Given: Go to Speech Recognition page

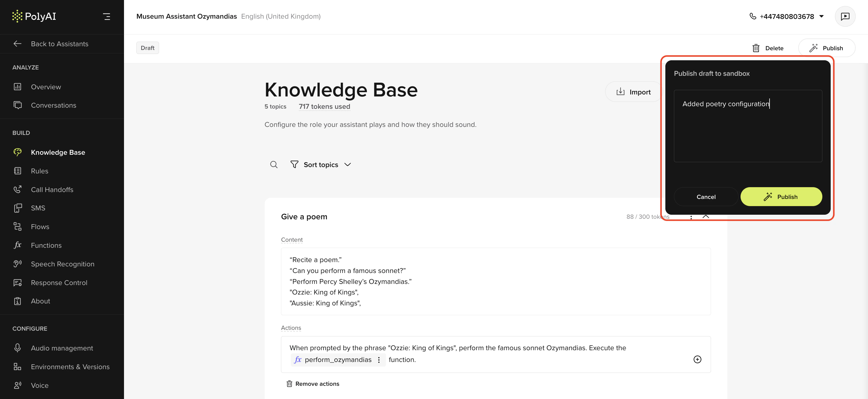Looking at the screenshot, I should pyautogui.click(x=62, y=264).
